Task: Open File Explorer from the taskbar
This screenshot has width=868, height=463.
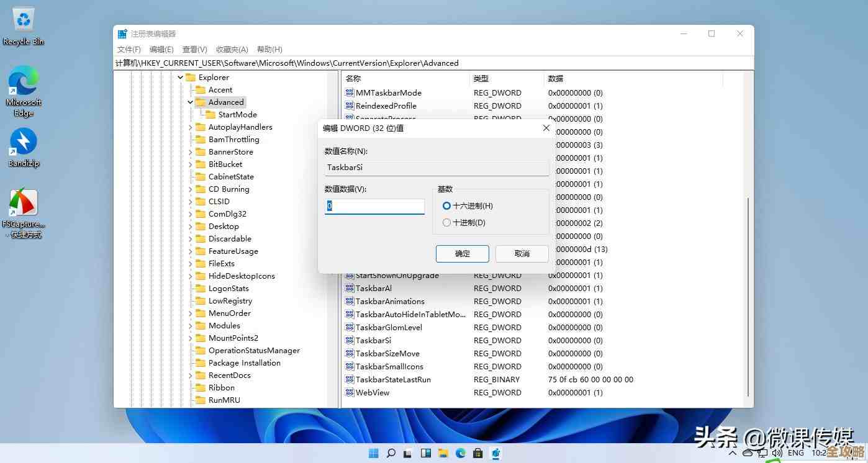Action: (x=443, y=453)
